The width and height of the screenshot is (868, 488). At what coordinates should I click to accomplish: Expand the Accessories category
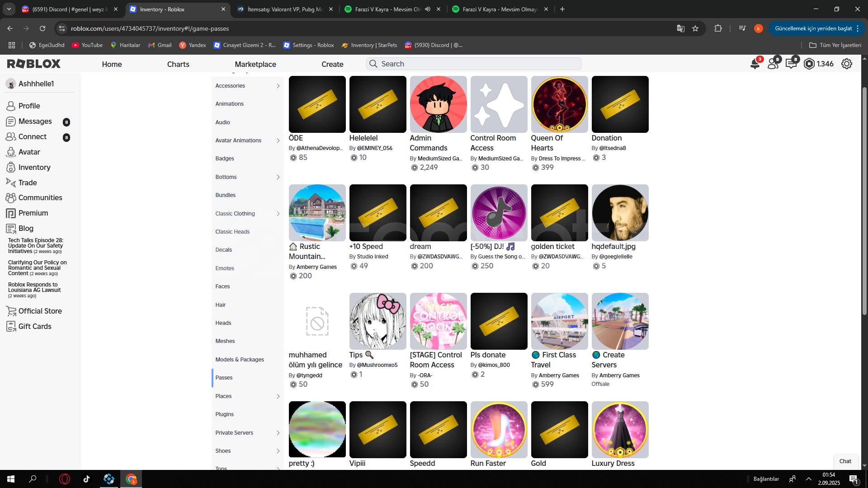[278, 86]
